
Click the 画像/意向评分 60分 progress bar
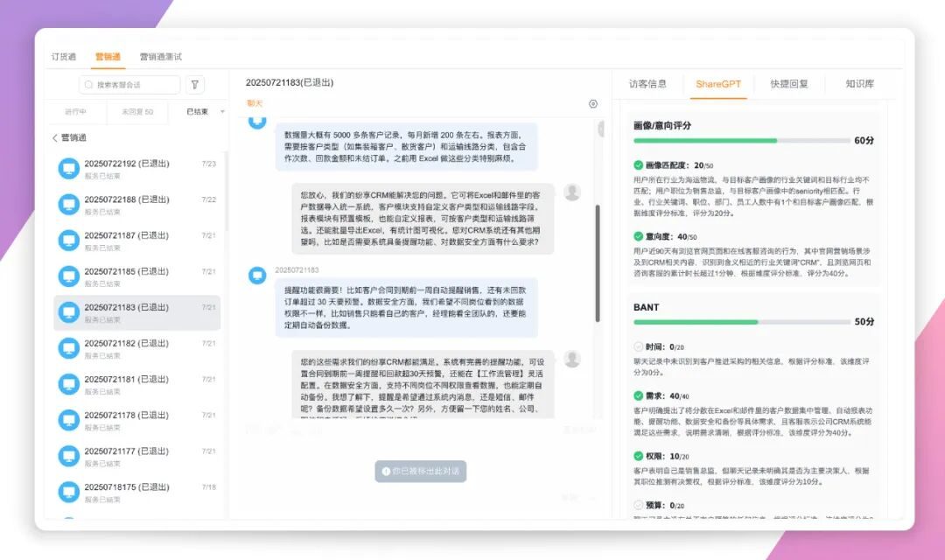[741, 140]
